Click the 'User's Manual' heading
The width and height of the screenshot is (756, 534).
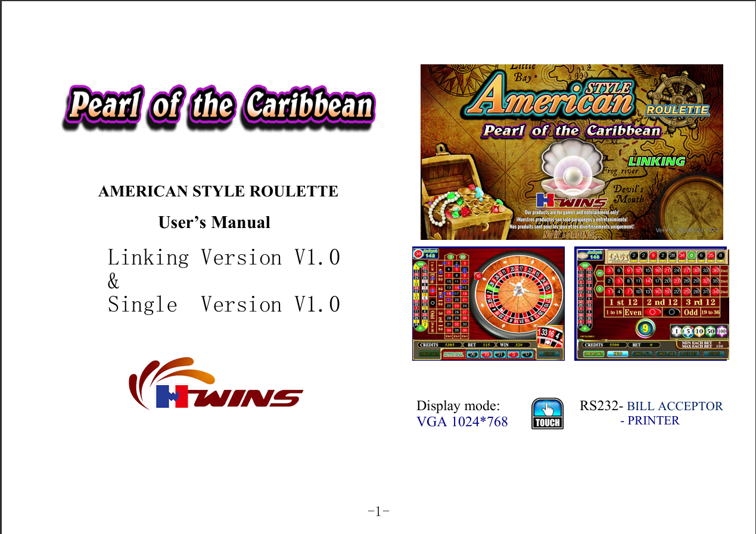pos(214,223)
